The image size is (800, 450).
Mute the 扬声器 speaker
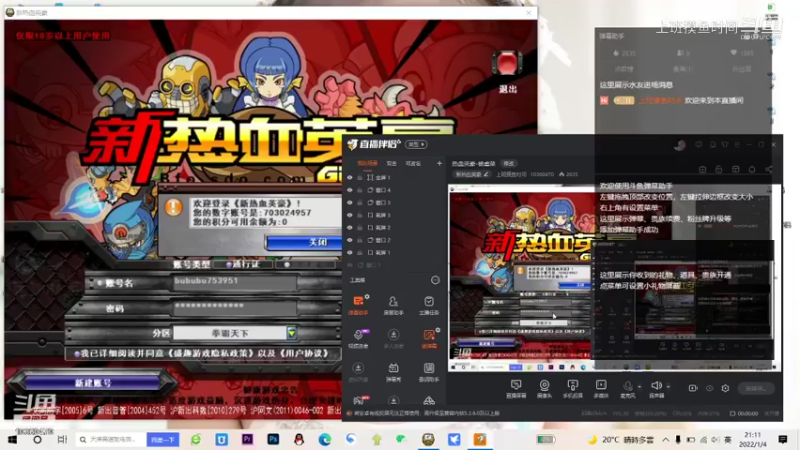(656, 387)
